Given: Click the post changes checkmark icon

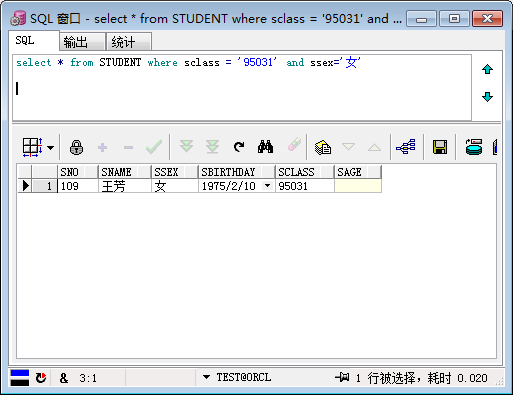Looking at the screenshot, I should pyautogui.click(x=154, y=147).
